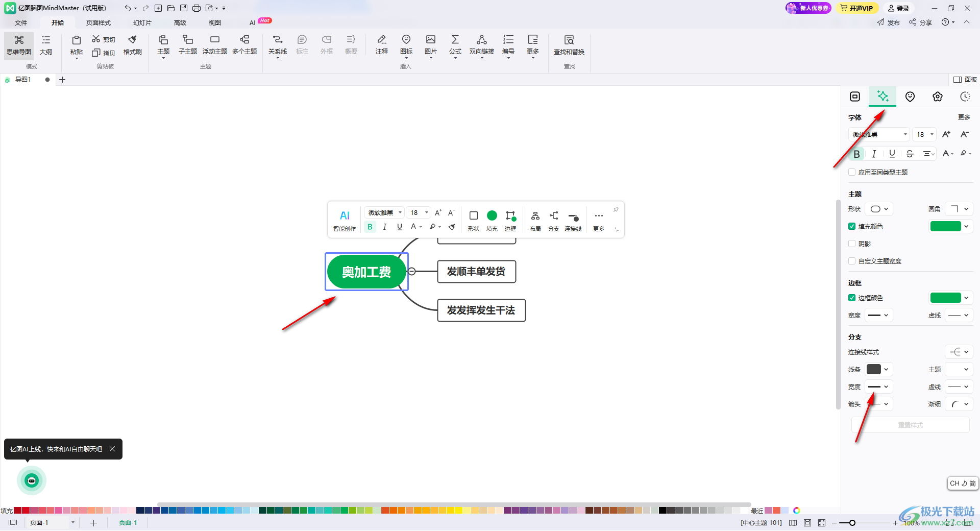The height and width of the screenshot is (531, 980).
Task: Insert a 子主题 subtopic
Action: pos(188,45)
